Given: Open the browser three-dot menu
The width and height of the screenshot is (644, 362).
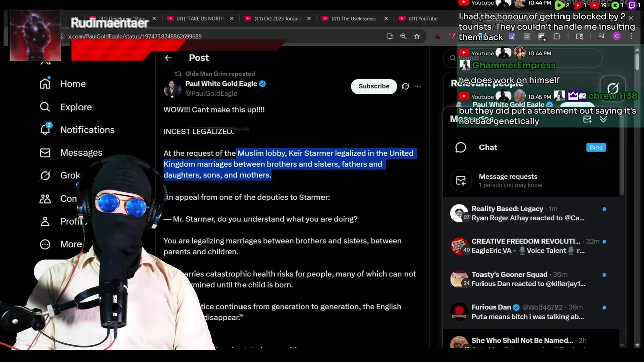Looking at the screenshot, I should (632, 36).
